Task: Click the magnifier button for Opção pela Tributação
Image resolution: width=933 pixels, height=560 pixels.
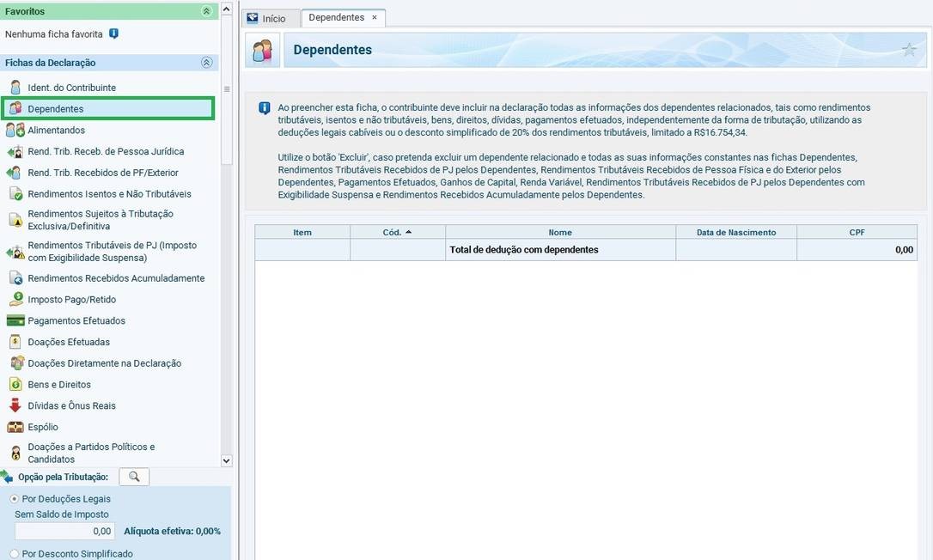Action: pos(134,477)
